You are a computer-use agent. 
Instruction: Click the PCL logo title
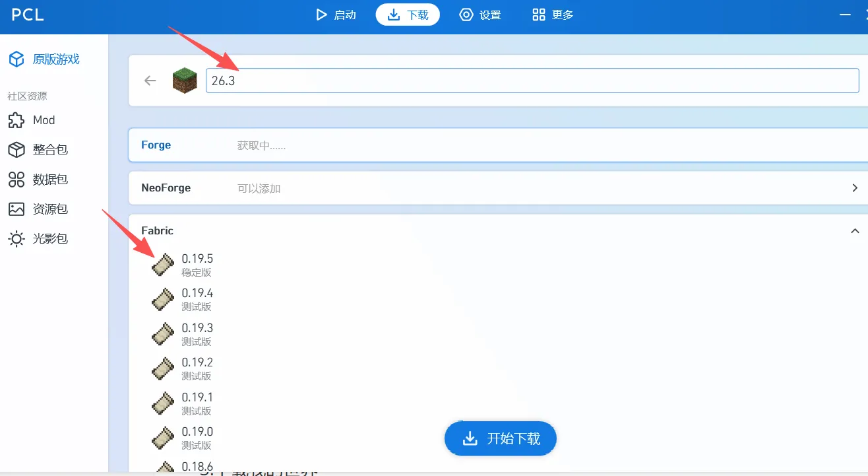point(28,15)
